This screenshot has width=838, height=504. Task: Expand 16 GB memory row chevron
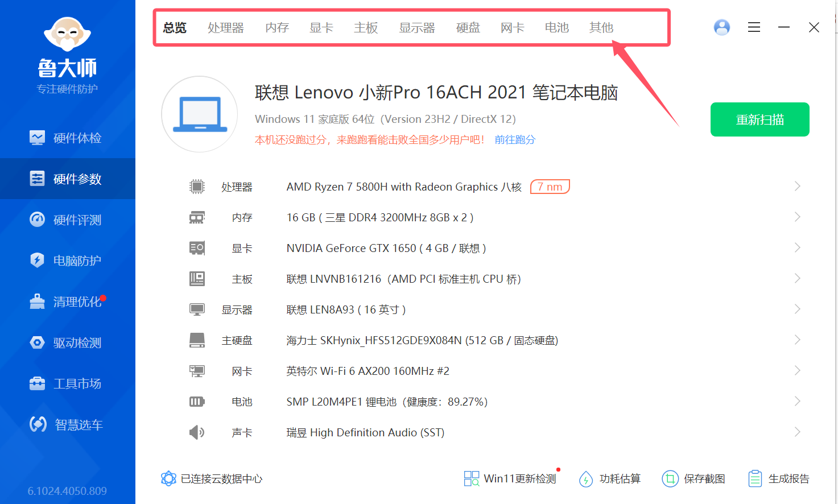coord(798,217)
